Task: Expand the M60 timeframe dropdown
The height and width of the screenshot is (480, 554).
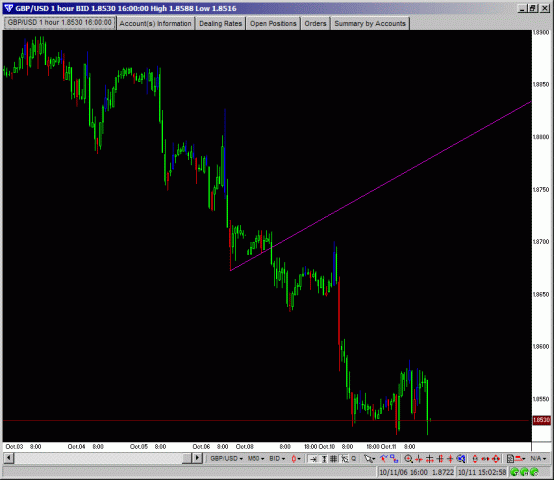Action: (256, 458)
